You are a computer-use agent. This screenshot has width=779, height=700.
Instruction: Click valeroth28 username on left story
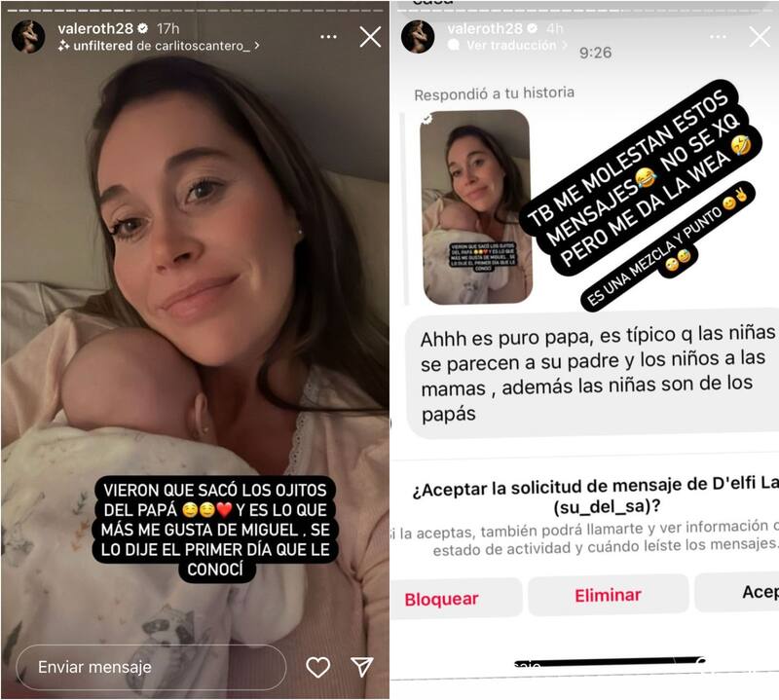95,29
